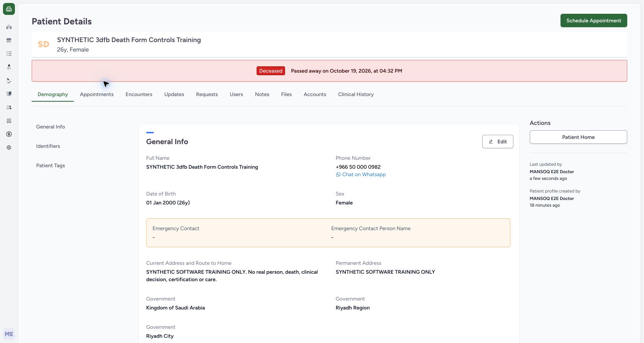Jump to General Info section
644x343 pixels.
coord(50,127)
